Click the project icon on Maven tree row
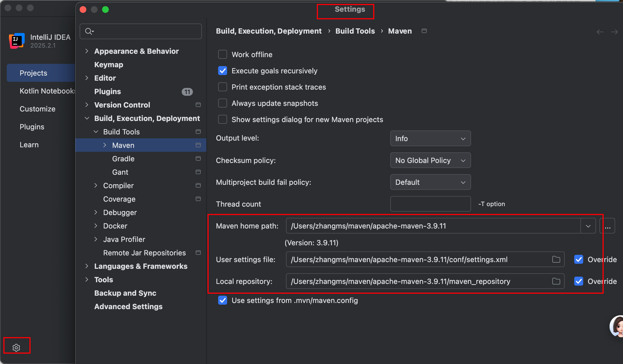 198,145
